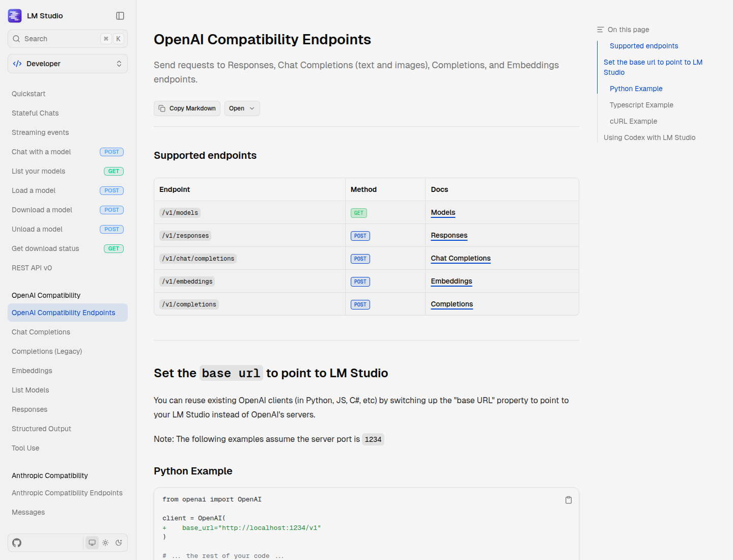733x560 pixels.
Task: Open Chat Completions sidebar page
Action: (41, 332)
